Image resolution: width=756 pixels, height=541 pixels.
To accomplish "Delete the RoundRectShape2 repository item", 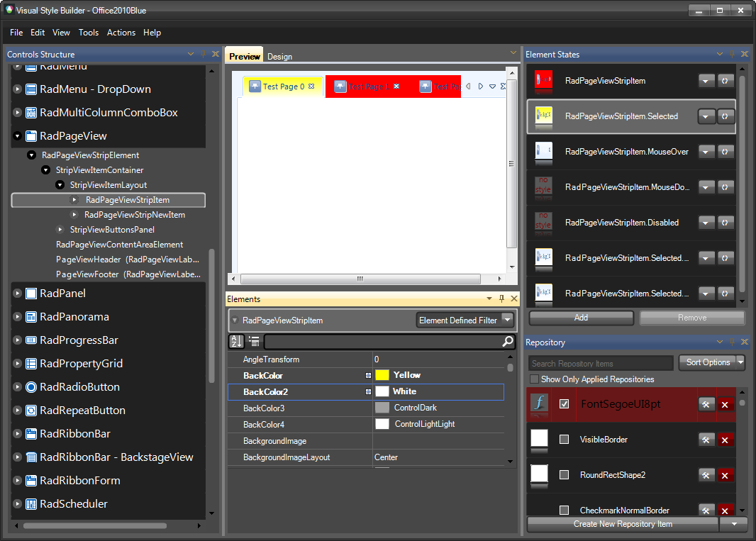I will pyautogui.click(x=725, y=476).
